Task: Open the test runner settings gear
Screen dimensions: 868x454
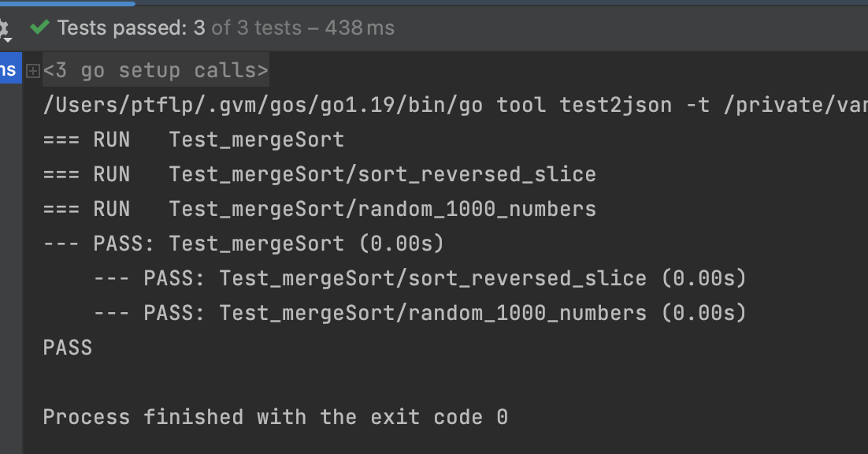Action: (x=5, y=29)
